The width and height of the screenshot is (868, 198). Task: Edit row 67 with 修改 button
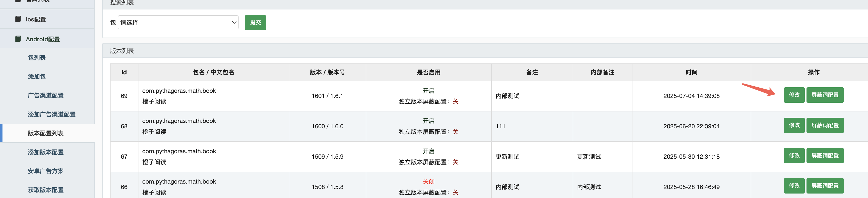(x=794, y=155)
